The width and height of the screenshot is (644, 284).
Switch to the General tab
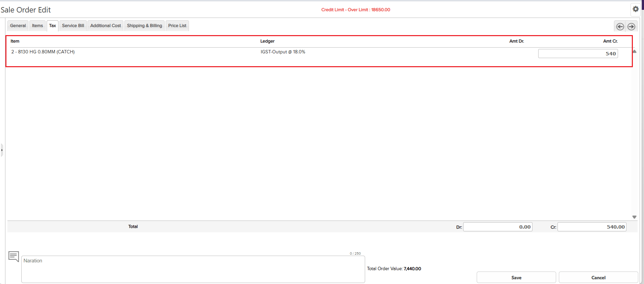18,26
